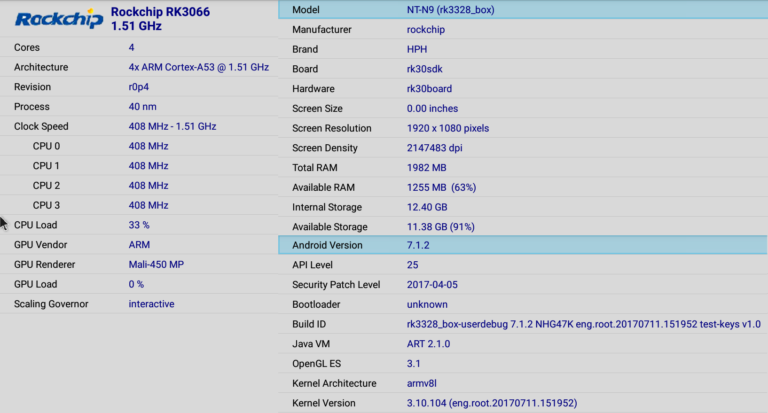Click the GPU Load value '0 %'
Screen dimensions: 768x413
[136, 284]
